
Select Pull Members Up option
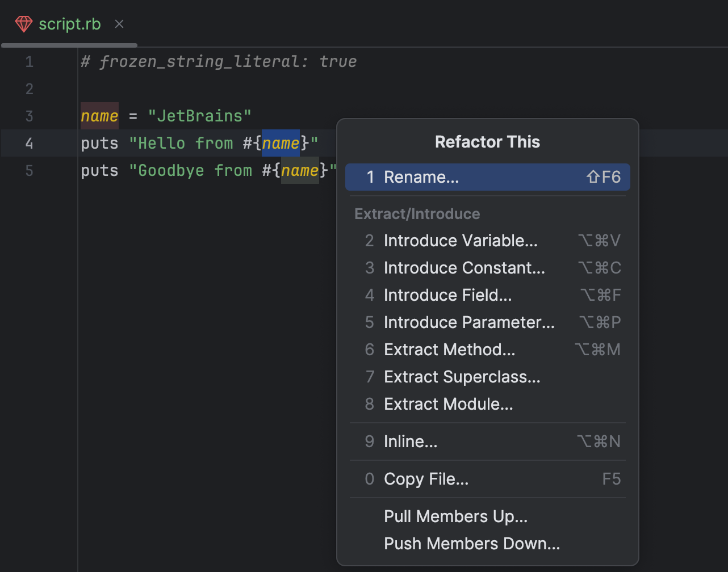455,516
